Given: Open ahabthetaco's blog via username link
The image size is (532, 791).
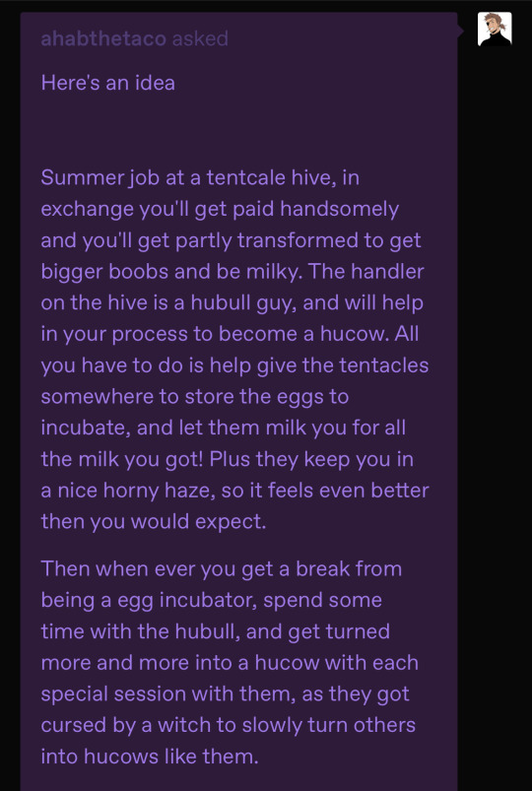Looking at the screenshot, I should tap(103, 38).
